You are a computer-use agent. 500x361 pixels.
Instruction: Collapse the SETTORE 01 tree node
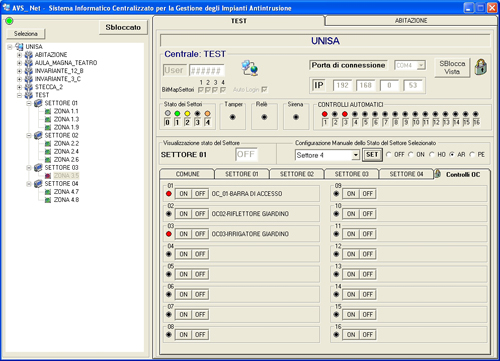pyautogui.click(x=29, y=103)
